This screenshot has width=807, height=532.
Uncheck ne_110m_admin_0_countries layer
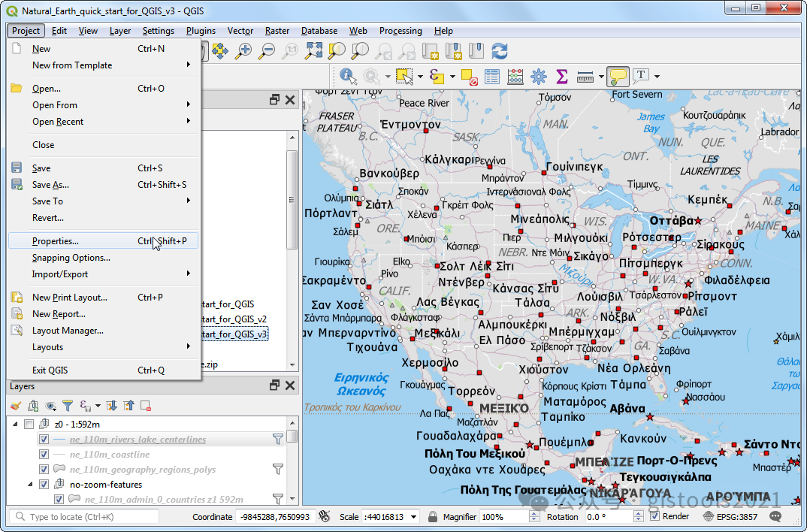(x=59, y=499)
